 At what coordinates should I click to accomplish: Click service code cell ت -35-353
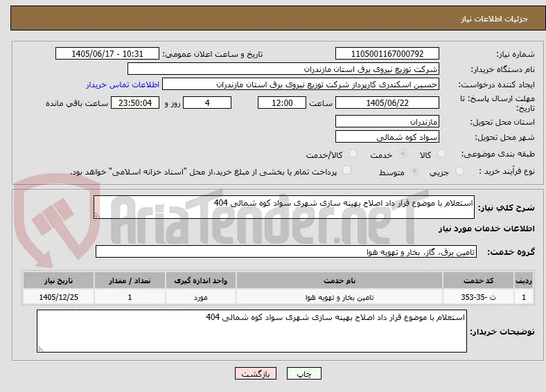click(x=479, y=297)
